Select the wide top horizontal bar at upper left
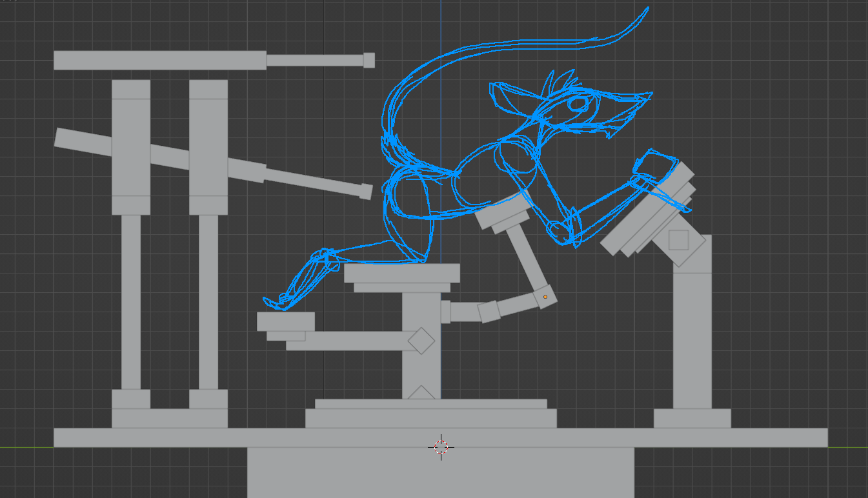The height and width of the screenshot is (498, 868). point(159,60)
